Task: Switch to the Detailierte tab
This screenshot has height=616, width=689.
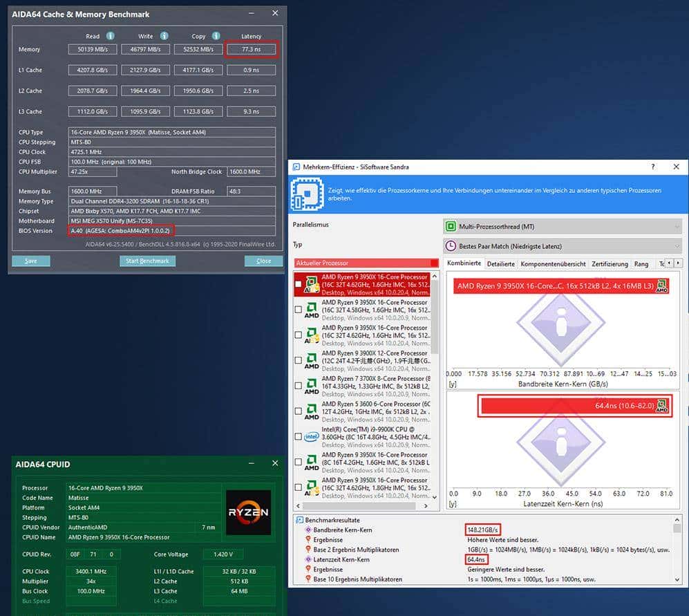Action: (500, 263)
